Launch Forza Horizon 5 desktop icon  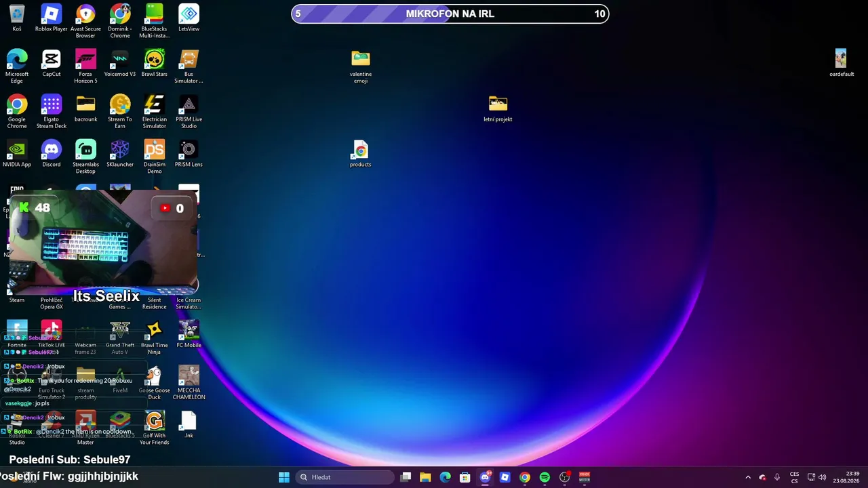pyautogui.click(x=85, y=66)
